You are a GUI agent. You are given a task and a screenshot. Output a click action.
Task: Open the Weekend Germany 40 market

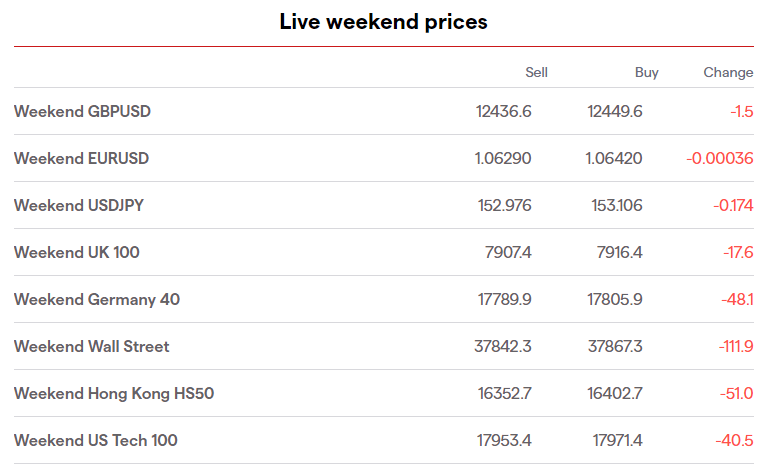(97, 299)
